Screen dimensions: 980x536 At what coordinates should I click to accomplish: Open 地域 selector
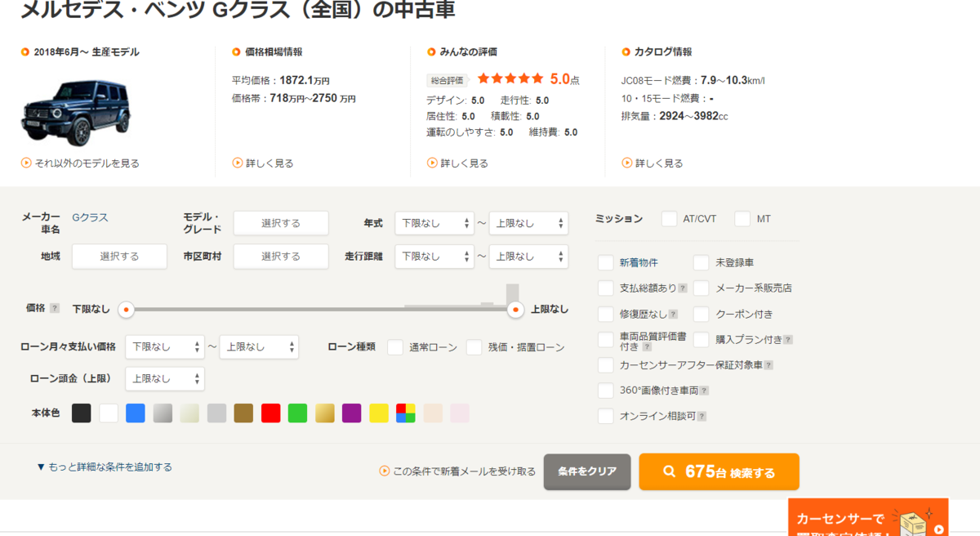[x=119, y=257]
